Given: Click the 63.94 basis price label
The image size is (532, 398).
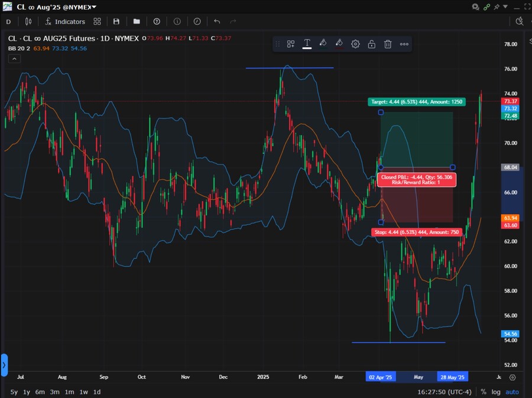Looking at the screenshot, I should point(510,218).
